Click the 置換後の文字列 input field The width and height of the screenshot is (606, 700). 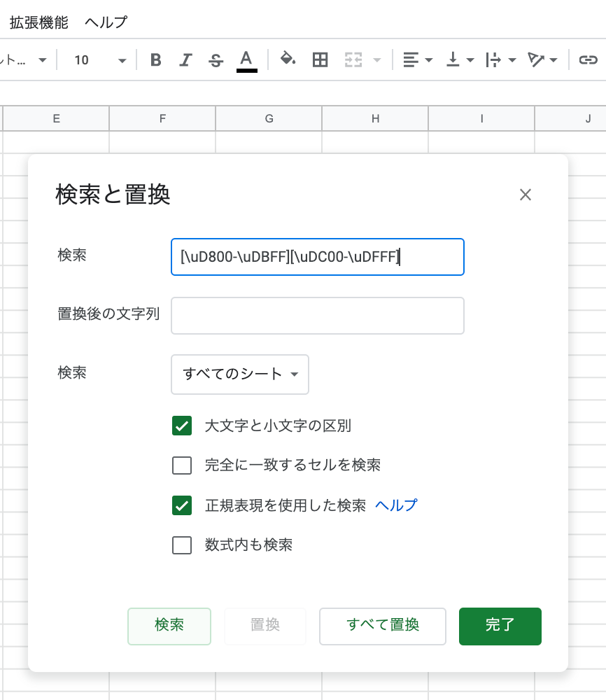pos(318,316)
